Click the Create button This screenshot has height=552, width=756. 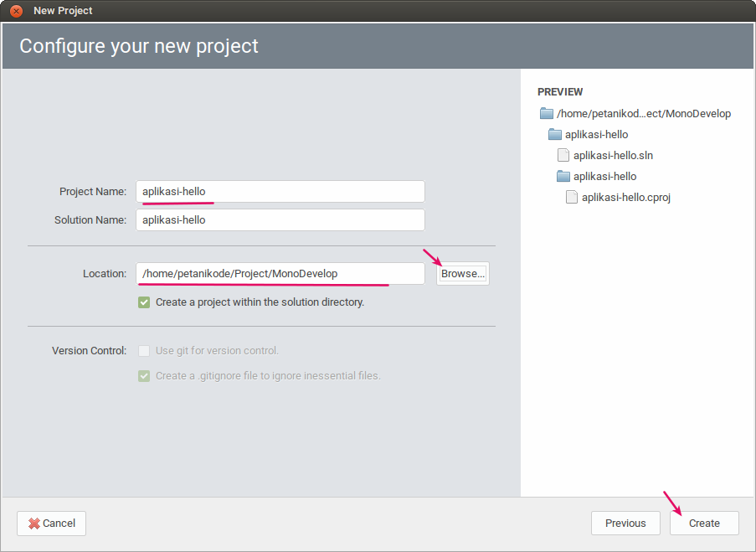point(704,523)
